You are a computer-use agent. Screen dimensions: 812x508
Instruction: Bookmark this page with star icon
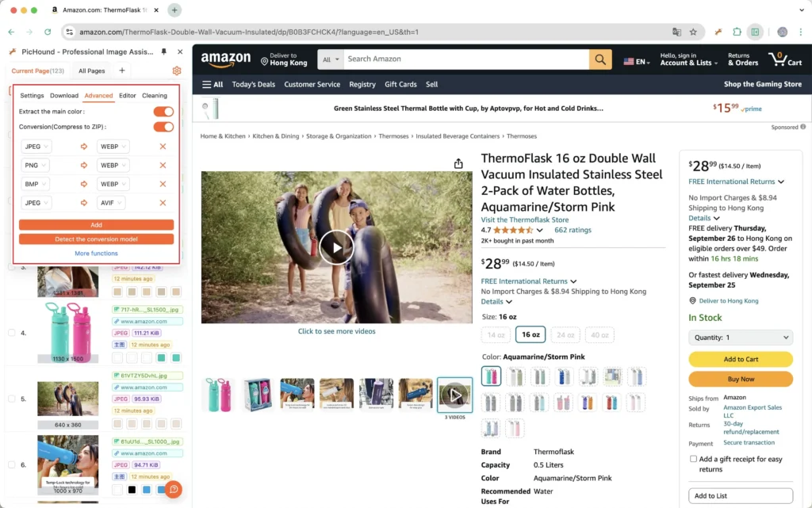point(693,32)
